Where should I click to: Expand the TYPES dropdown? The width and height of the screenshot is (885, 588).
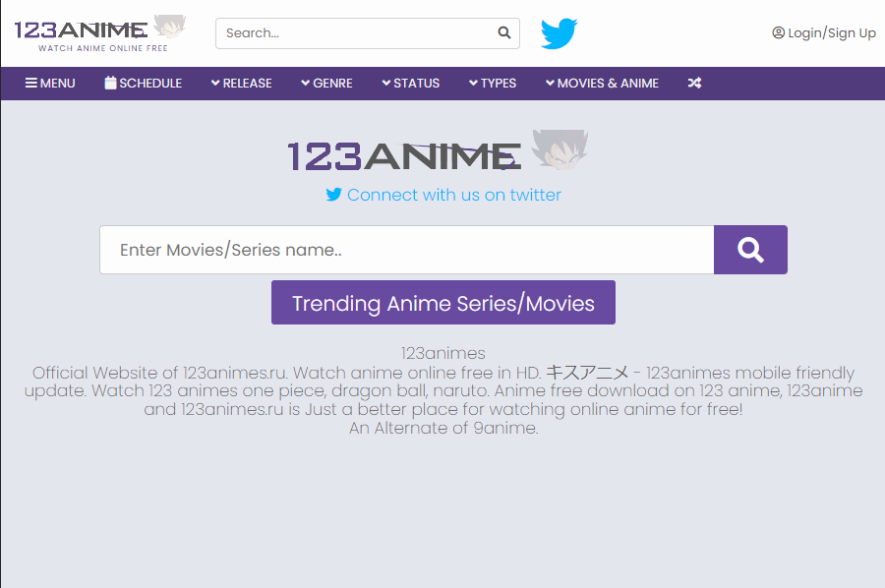(493, 83)
